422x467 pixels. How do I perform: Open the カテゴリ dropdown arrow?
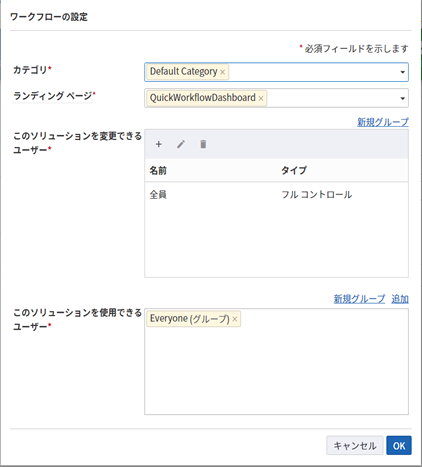[x=402, y=72]
